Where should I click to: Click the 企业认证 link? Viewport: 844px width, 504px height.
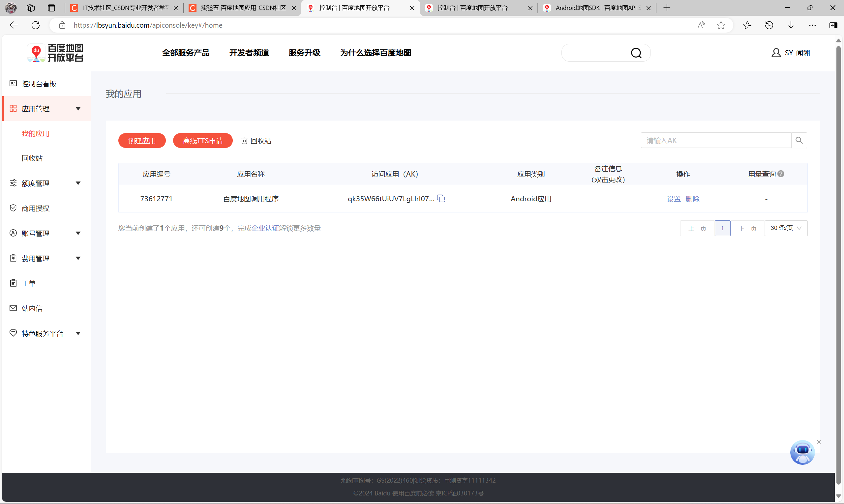(x=265, y=228)
